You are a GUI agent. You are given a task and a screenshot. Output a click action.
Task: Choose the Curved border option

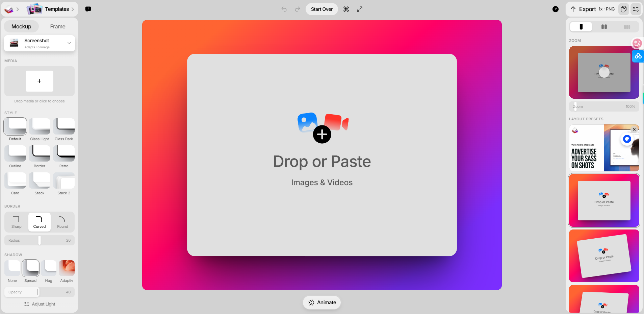[40, 222]
